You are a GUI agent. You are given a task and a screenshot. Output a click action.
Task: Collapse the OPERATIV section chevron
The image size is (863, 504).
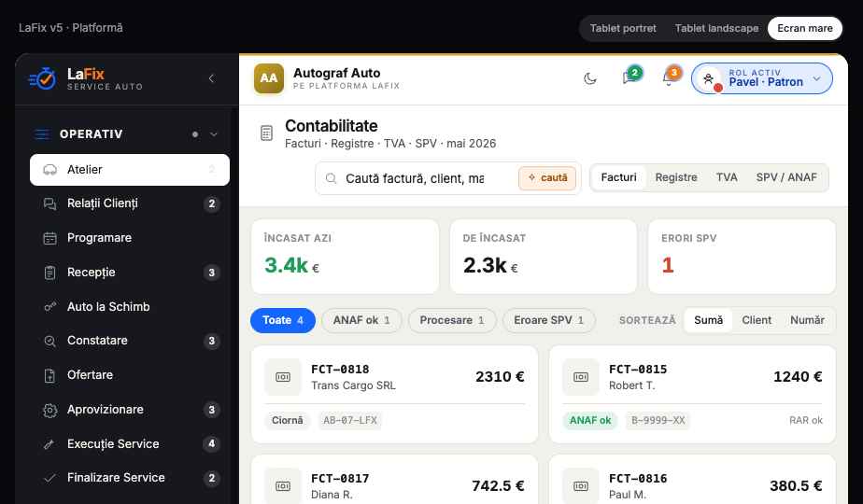point(214,134)
